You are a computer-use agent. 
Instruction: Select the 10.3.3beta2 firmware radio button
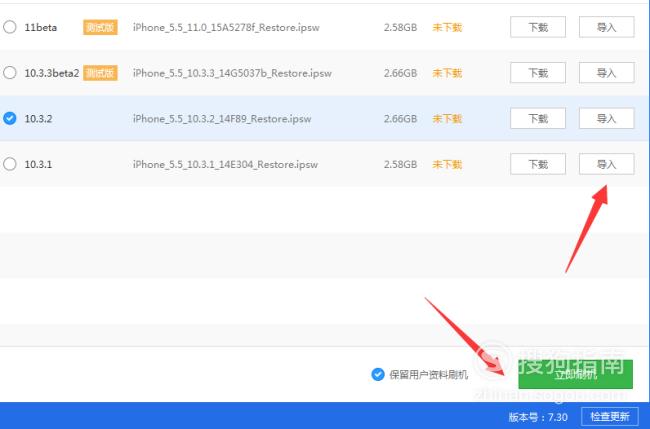click(x=10, y=73)
